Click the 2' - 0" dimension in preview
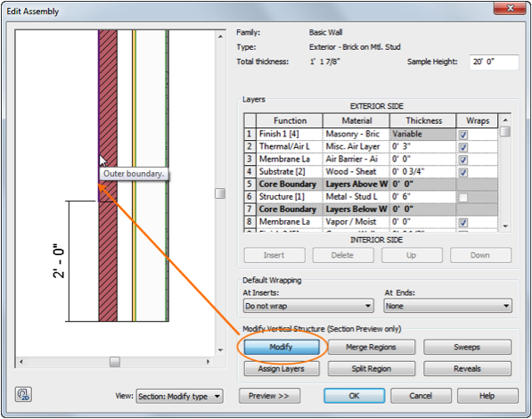The image size is (532, 419). coord(59,261)
